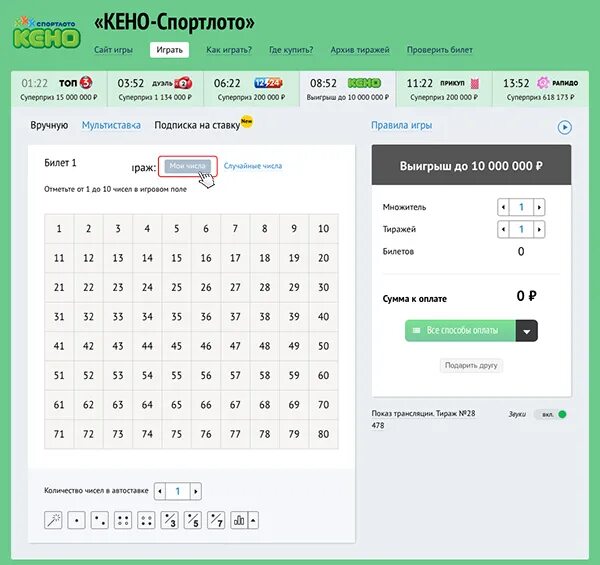Play the game rules video icon

(x=564, y=127)
